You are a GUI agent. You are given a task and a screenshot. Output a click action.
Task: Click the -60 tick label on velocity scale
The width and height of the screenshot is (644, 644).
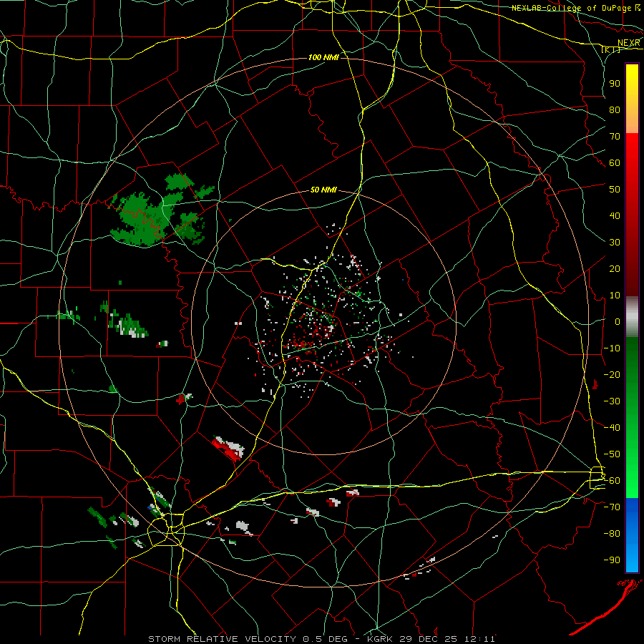pos(612,481)
